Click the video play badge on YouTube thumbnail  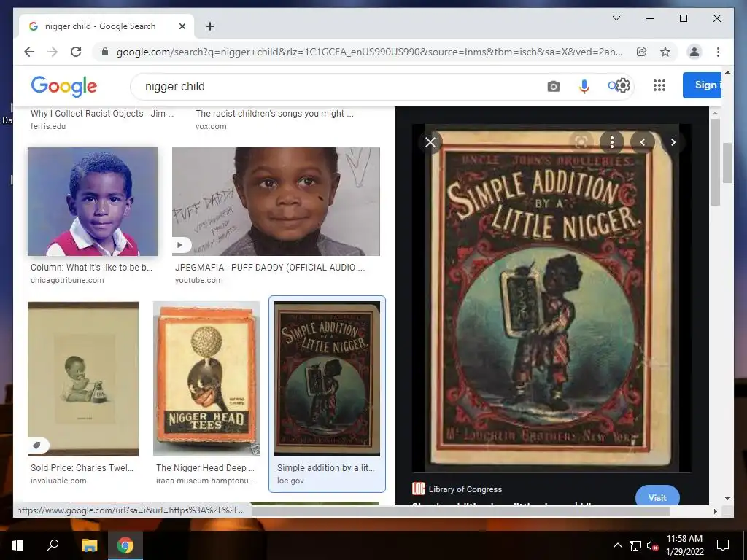[180, 245]
